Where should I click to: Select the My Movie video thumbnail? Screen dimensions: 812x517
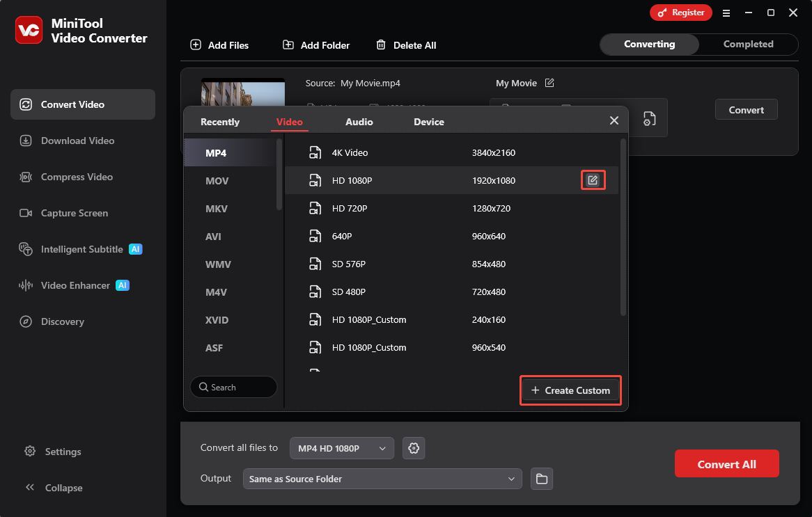243,92
